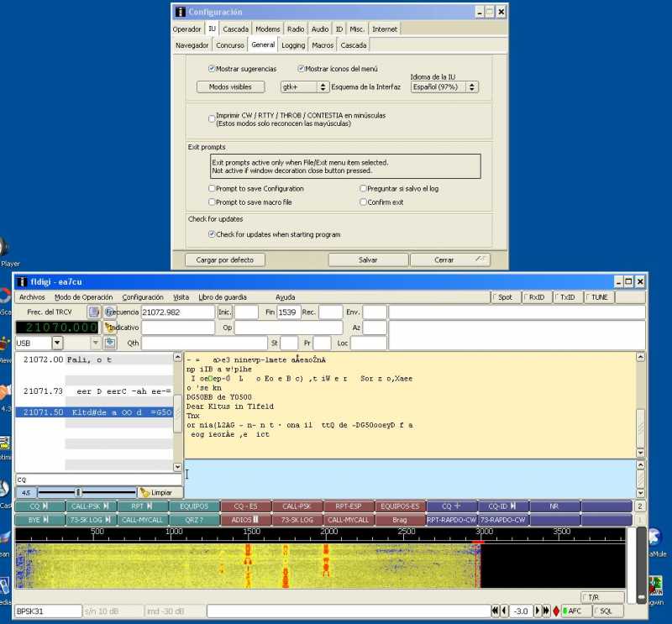Switch to the Audio tab

click(320, 29)
